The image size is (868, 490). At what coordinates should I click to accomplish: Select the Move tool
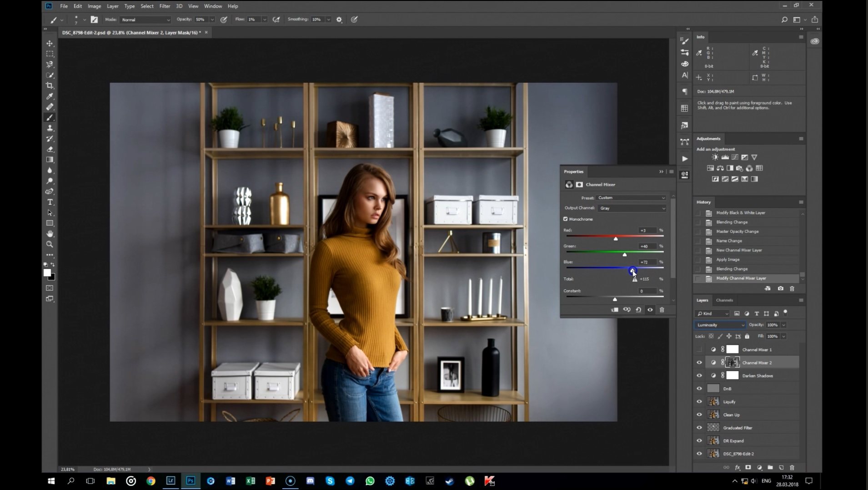[50, 43]
